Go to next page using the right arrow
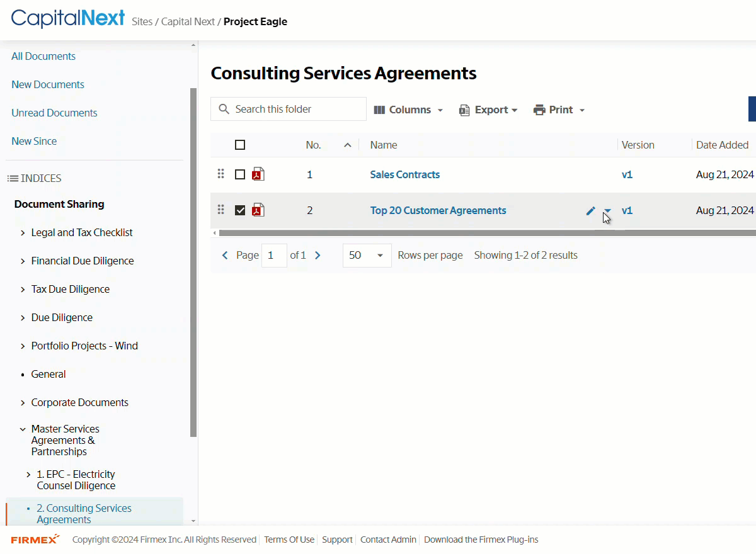 (x=318, y=256)
